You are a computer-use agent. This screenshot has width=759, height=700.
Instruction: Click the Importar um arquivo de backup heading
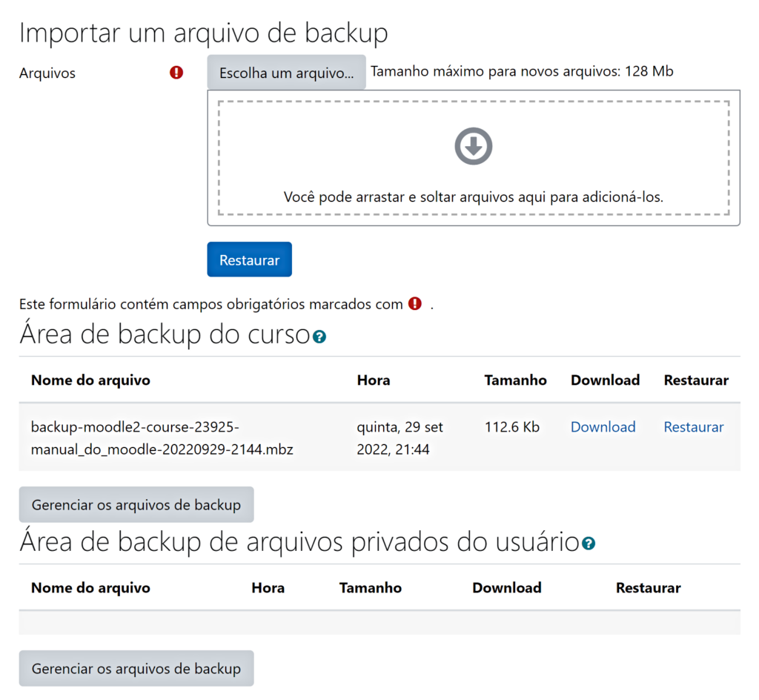[x=203, y=33]
